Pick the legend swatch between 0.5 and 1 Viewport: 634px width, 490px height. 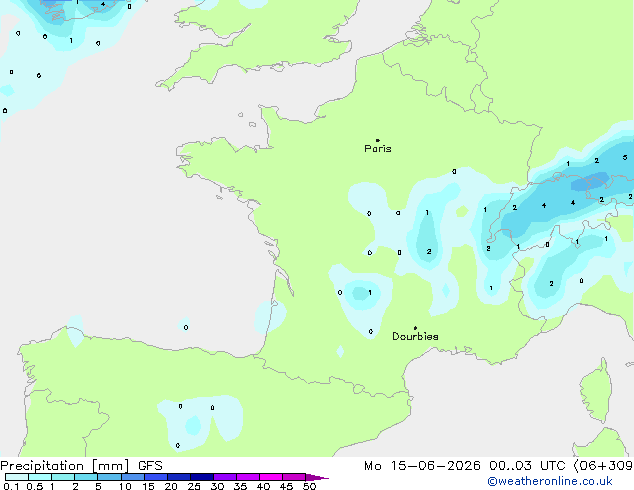[40, 477]
